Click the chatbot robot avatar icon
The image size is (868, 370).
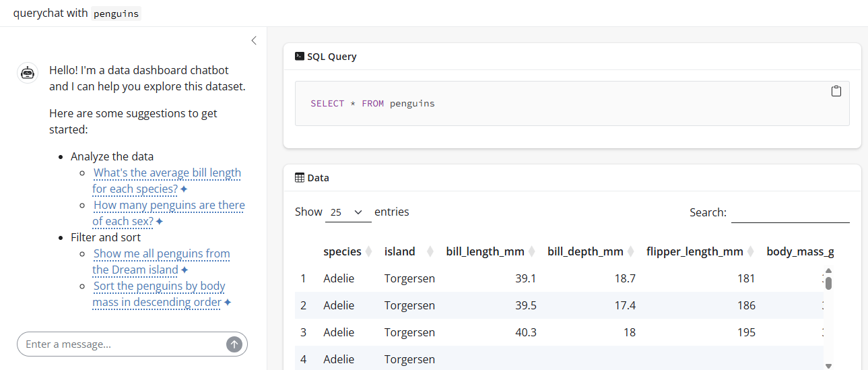tap(28, 73)
